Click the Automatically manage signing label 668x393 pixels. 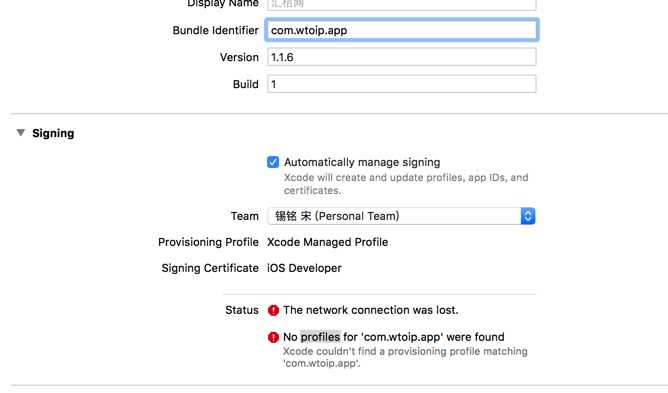tap(362, 162)
